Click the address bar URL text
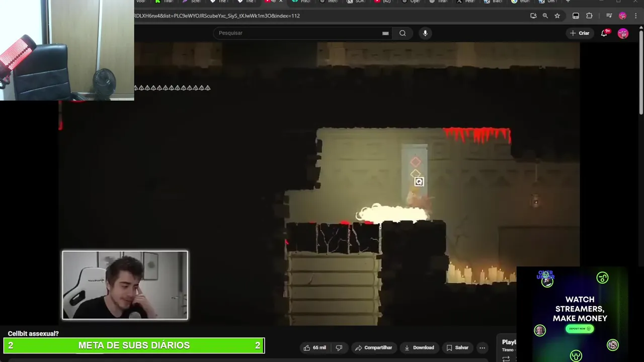The image size is (644, 362). pos(217,16)
